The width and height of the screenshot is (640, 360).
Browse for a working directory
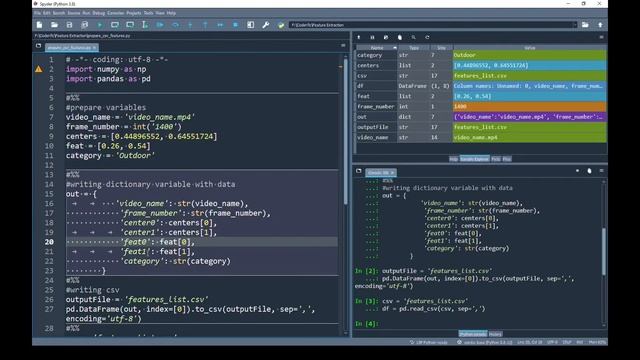[585, 25]
